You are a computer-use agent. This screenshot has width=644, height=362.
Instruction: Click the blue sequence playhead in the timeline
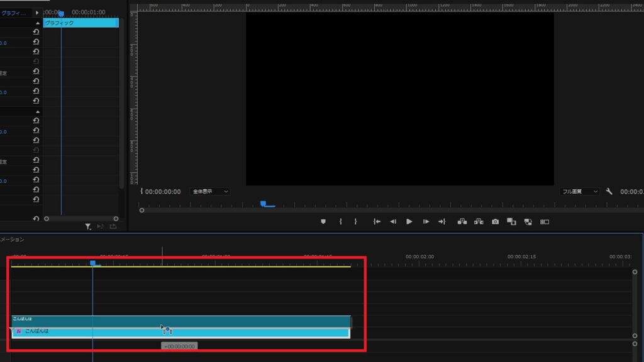93,263
